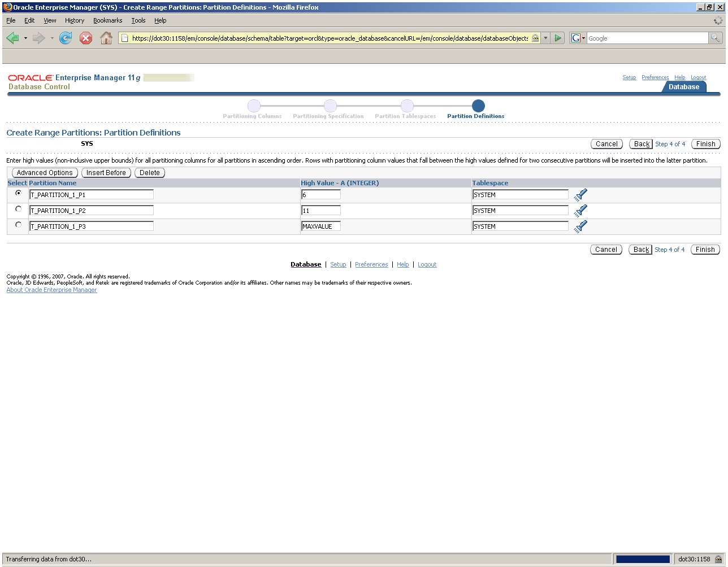728x567 pixels.
Task: Open tablespace lookup flashlight for T_PARTITION_1_P3
Action: (581, 226)
